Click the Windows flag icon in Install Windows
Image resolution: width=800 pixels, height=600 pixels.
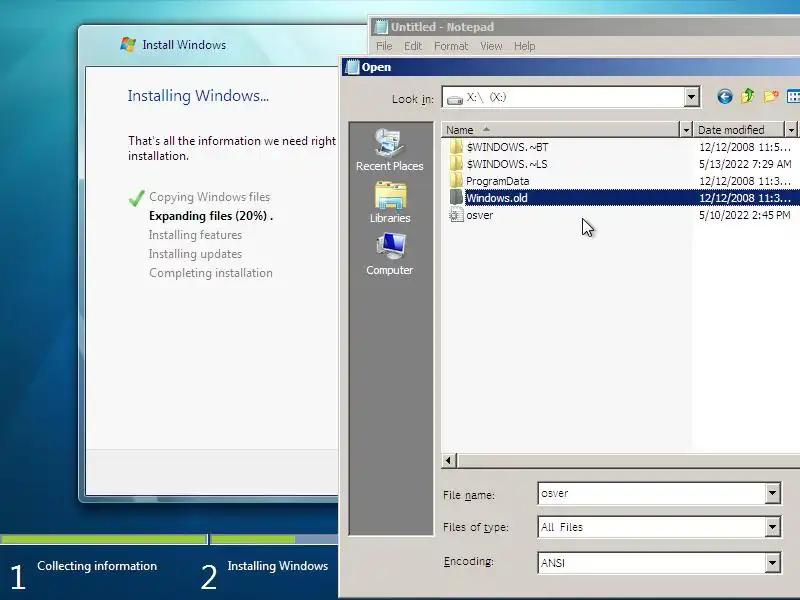(x=128, y=44)
